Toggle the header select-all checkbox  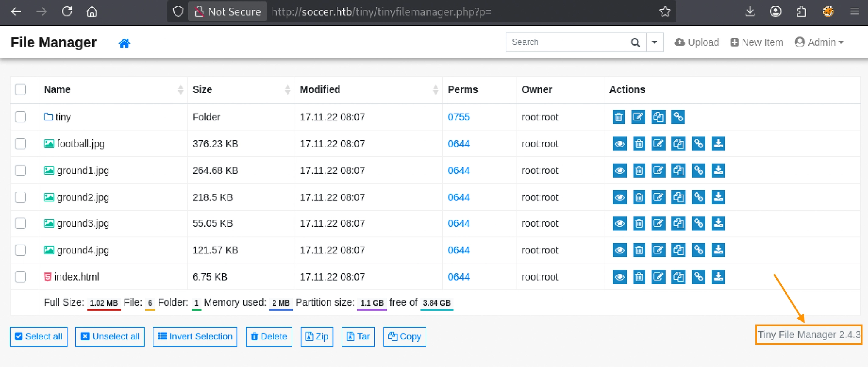point(20,89)
